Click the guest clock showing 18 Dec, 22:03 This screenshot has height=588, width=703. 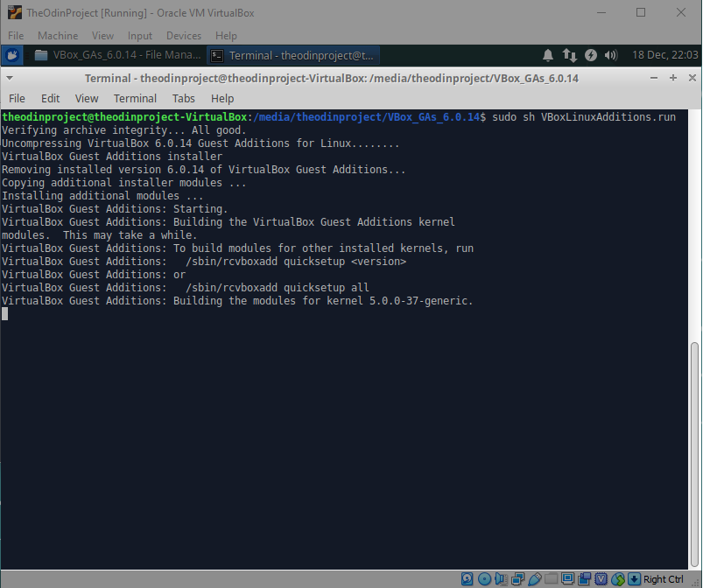click(664, 55)
